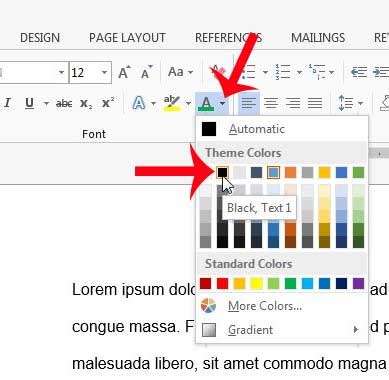This screenshot has width=389, height=380.
Task: Open Numbering dropdown arrow
Action: coord(299,72)
